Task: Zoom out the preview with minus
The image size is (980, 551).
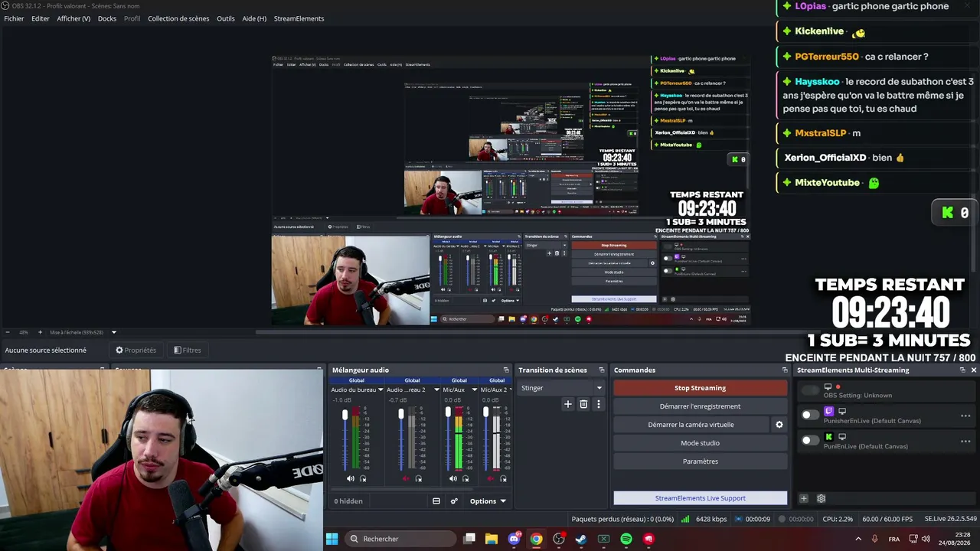Action: 8,332
